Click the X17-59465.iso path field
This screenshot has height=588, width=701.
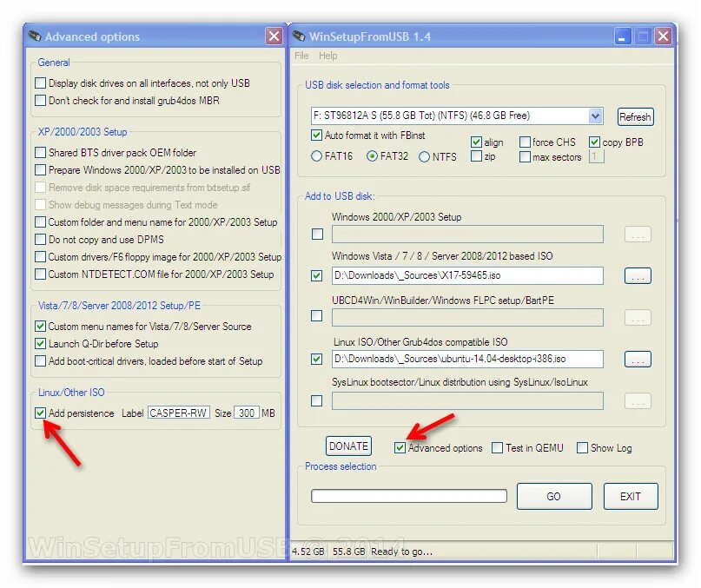click(x=467, y=275)
